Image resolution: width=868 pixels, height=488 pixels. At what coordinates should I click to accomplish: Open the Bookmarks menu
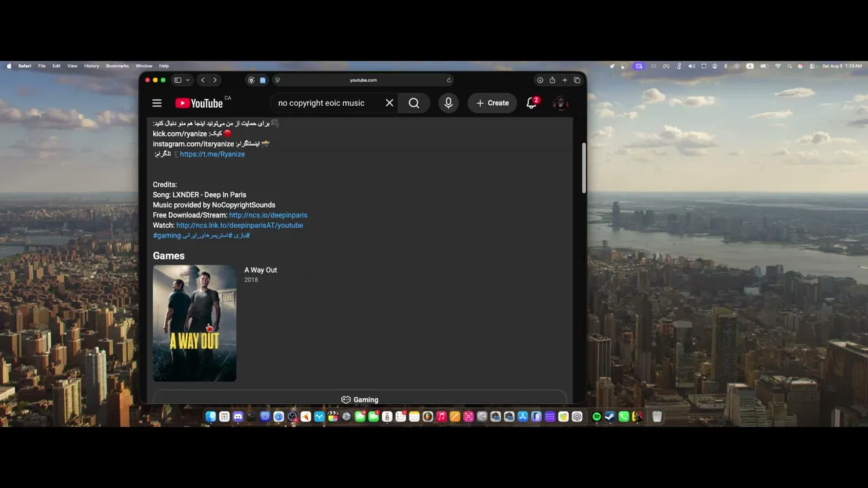point(117,66)
